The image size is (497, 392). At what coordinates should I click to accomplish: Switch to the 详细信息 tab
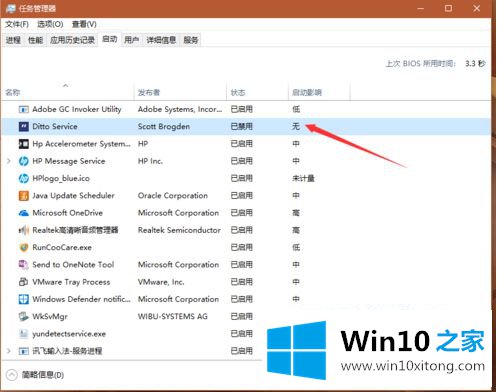tap(161, 40)
